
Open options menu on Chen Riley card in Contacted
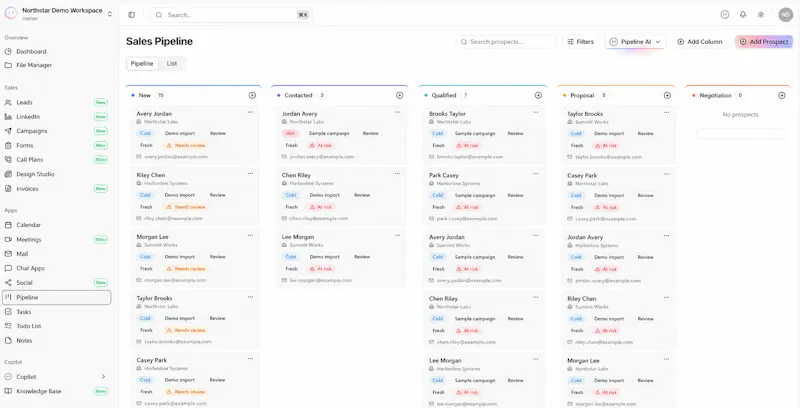[x=397, y=173]
